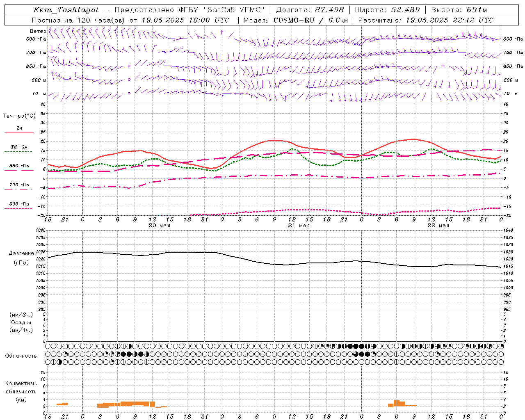Click the '(км)' convective cloud unit label
Screen dimensions: 525x420
coord(21,399)
